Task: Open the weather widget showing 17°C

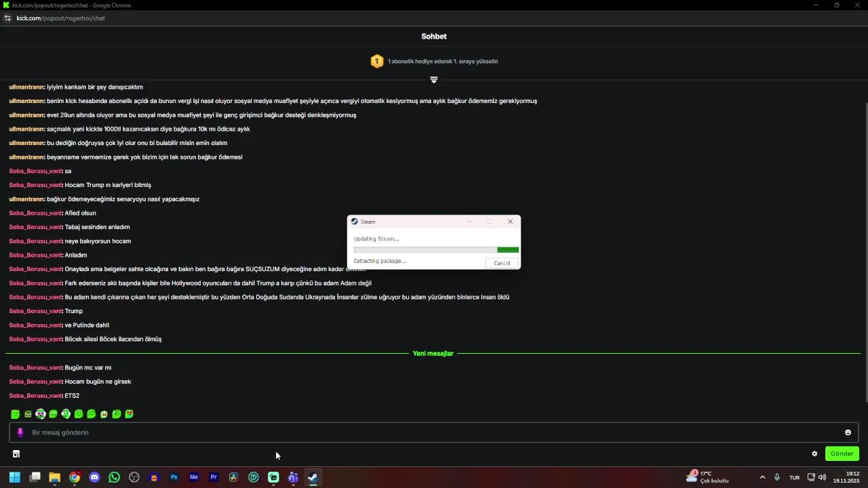Action: click(708, 477)
